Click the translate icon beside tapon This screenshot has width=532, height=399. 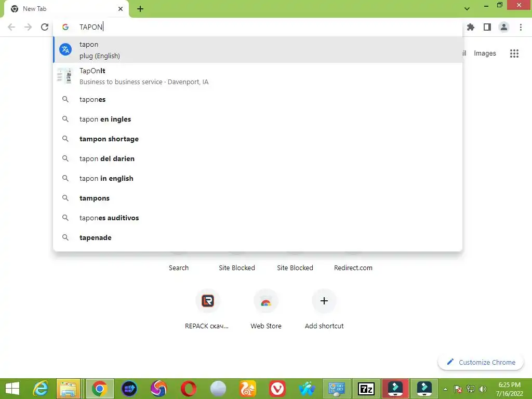pos(65,49)
